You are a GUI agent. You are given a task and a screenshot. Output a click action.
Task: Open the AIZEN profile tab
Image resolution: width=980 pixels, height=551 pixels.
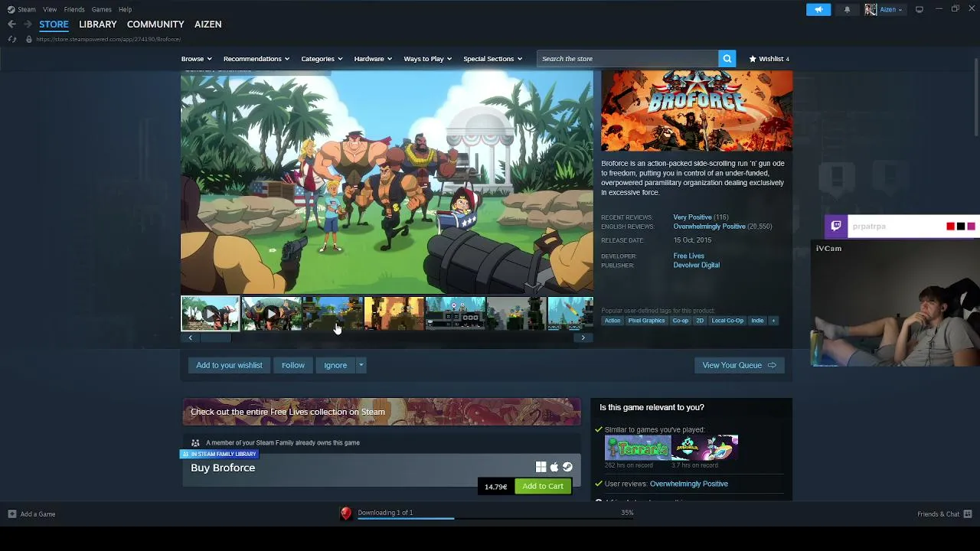(x=208, y=24)
